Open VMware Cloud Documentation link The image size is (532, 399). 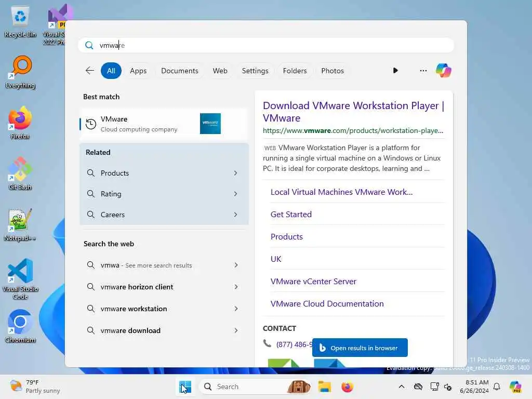pos(327,303)
